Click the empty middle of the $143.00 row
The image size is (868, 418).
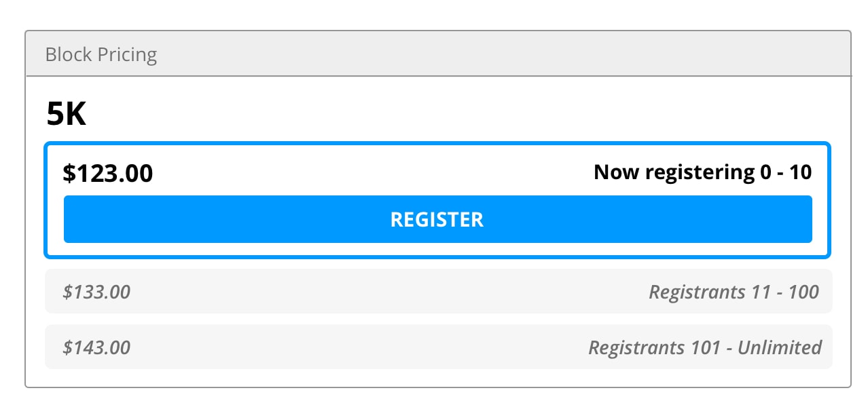360,348
